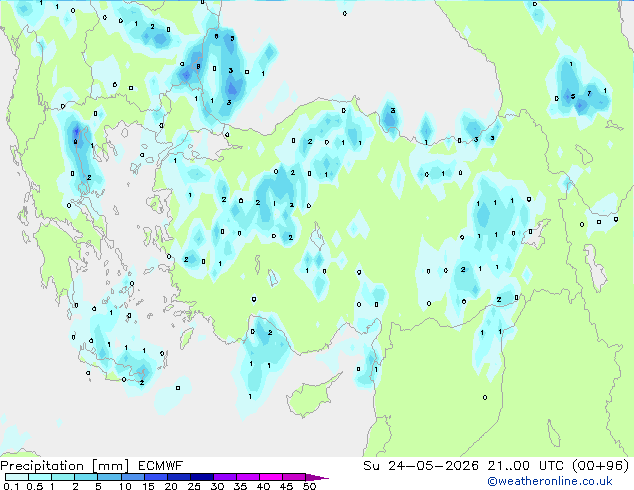Click the "ECMWF" model label
The height and width of the screenshot is (490, 634).
pyautogui.click(x=161, y=466)
